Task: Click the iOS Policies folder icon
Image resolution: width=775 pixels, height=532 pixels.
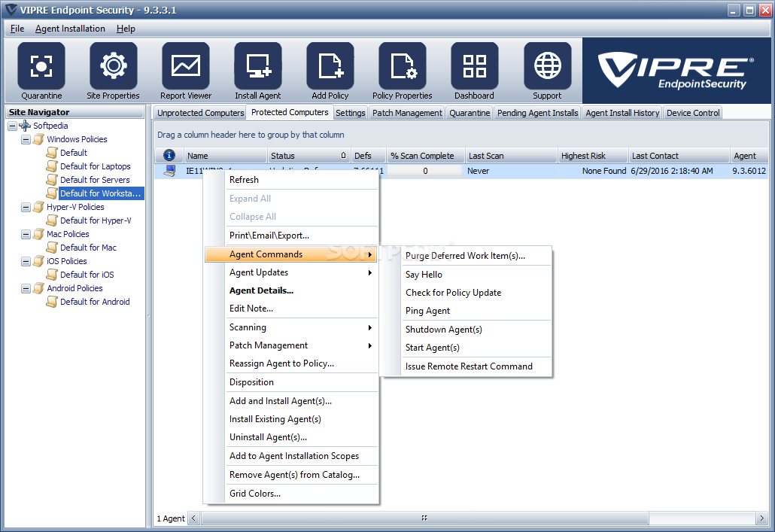Action: pyautogui.click(x=38, y=261)
